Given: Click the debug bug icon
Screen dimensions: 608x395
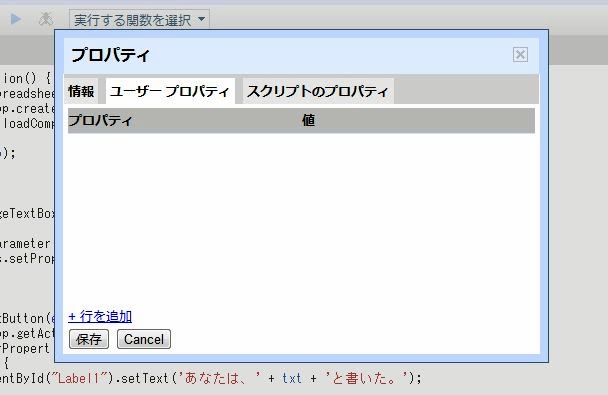Looking at the screenshot, I should pyautogui.click(x=46, y=19).
